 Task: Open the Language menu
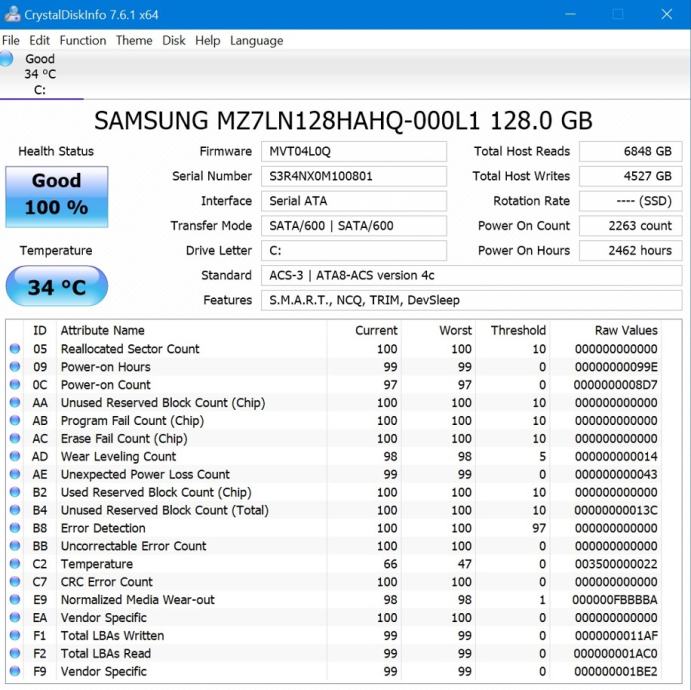pyautogui.click(x=256, y=41)
